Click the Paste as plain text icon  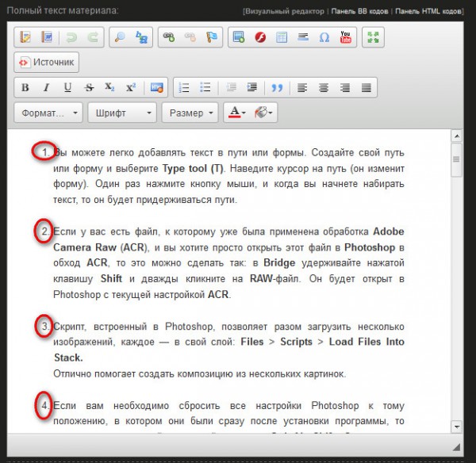pos(25,37)
